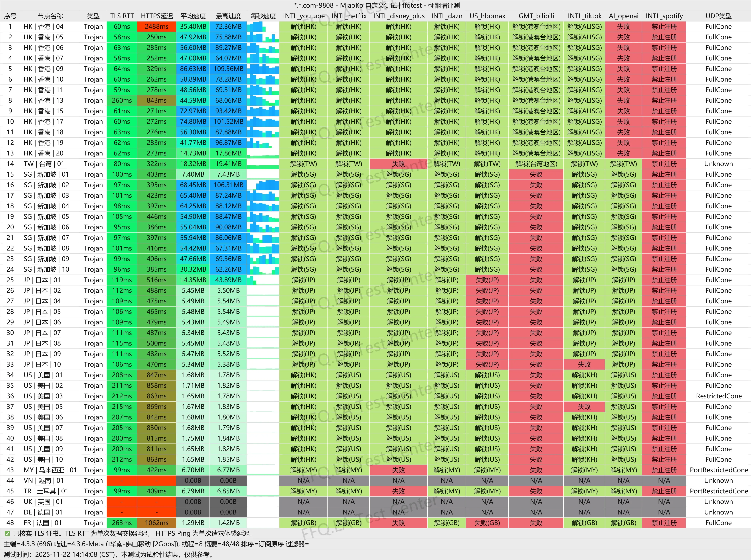This screenshot has height=560, width=751.
Task: Click the TLS RTT column header
Action: (x=122, y=16)
